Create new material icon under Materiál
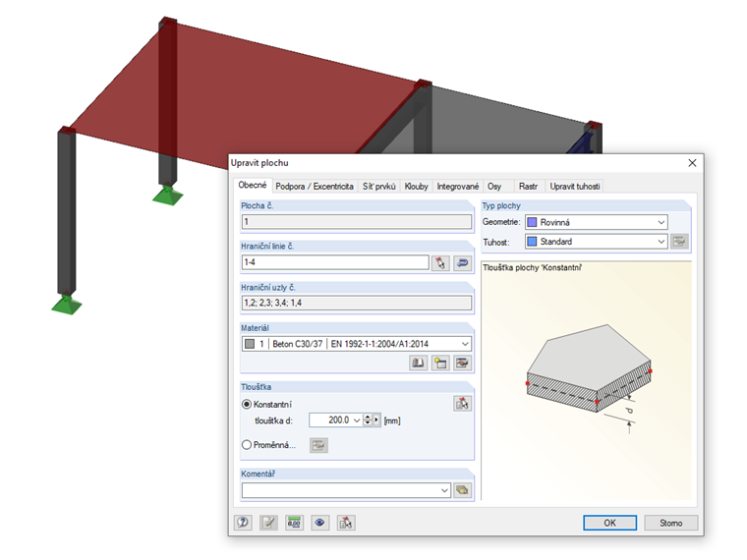Image resolution: width=747 pixels, height=560 pixels. click(440, 363)
